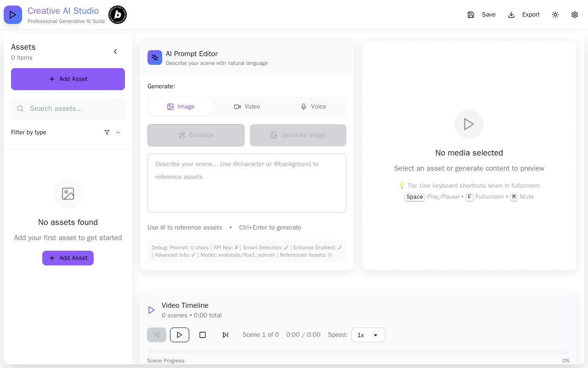Image resolution: width=588 pixels, height=368 pixels.
Task: Expand the Filter by type chevron
Action: (118, 132)
